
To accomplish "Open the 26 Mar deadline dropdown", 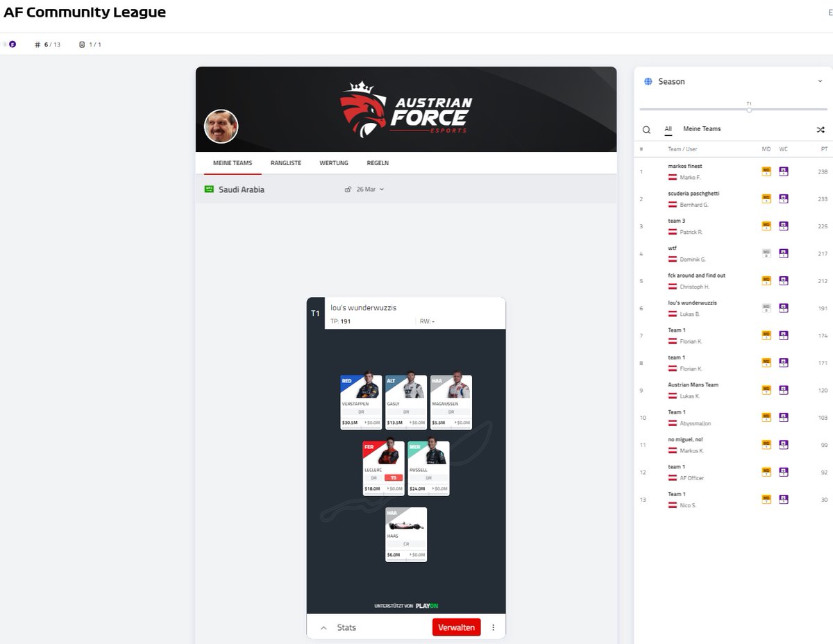I will [x=370, y=189].
